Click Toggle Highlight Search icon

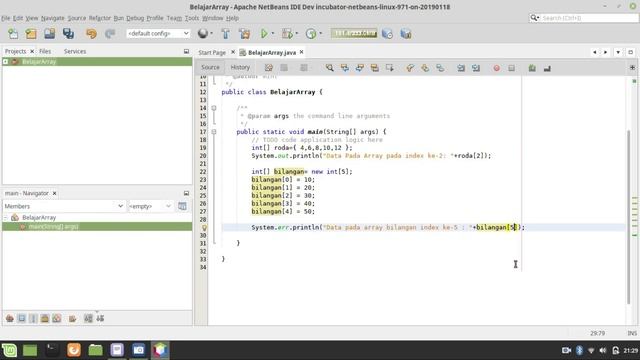coord(375,68)
